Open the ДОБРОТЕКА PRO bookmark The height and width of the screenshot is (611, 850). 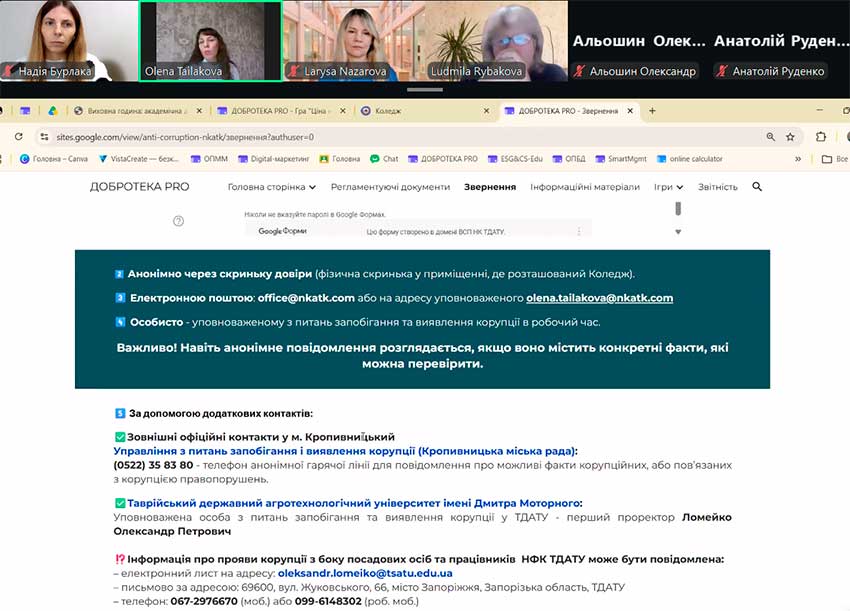[443, 159]
